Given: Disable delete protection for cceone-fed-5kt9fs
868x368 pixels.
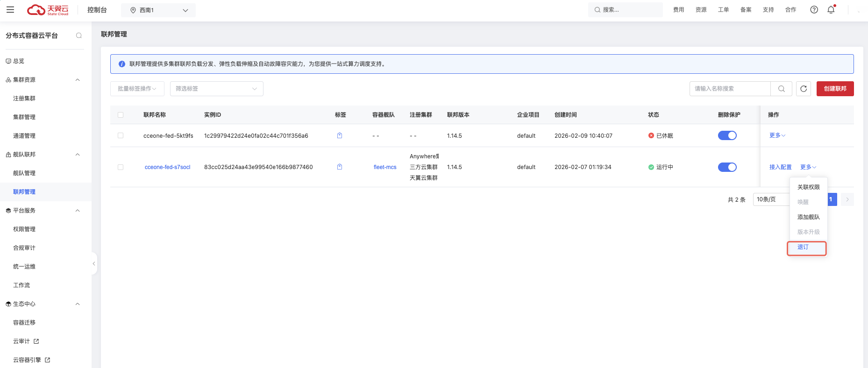Looking at the screenshot, I should [x=727, y=135].
